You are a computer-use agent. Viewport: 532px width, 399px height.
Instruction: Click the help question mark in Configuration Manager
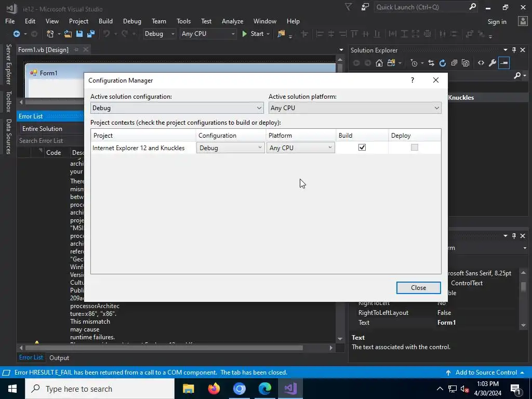413,80
